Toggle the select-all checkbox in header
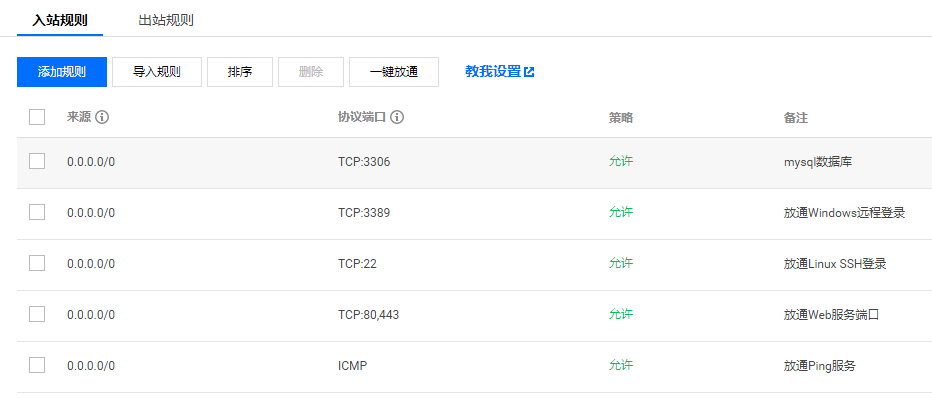This screenshot has height=398, width=932. [x=37, y=117]
